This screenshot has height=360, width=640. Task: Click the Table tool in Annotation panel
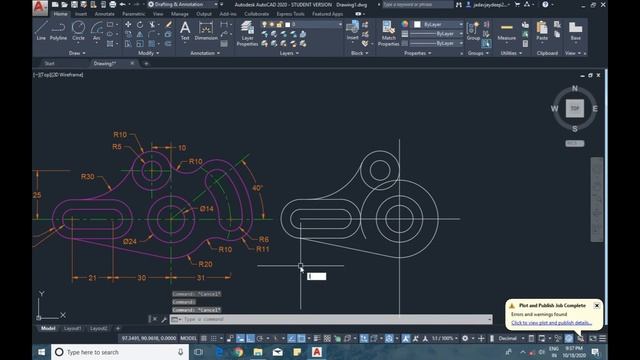point(224,43)
